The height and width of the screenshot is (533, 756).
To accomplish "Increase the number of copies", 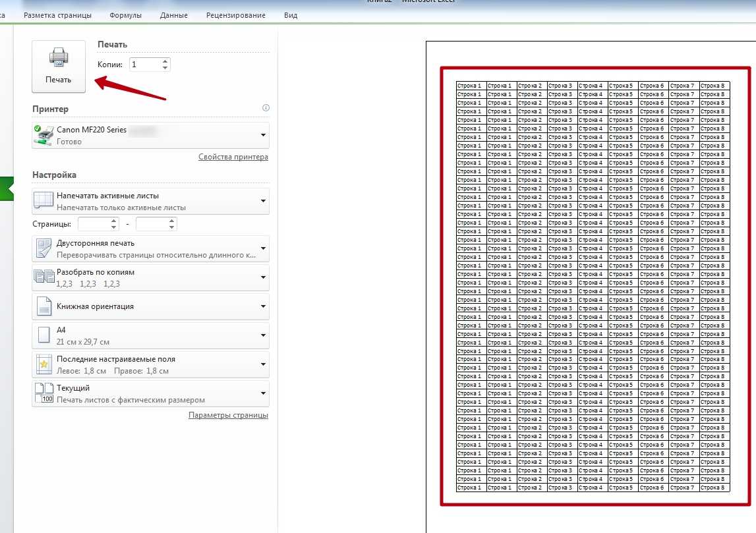I will (x=165, y=61).
